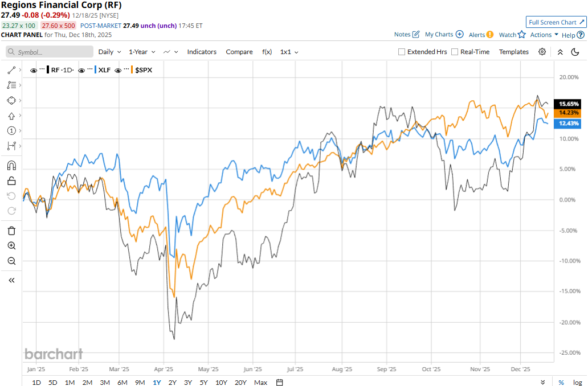Open the date range calendar picker
This screenshot has height=386, width=588.
[279, 382]
